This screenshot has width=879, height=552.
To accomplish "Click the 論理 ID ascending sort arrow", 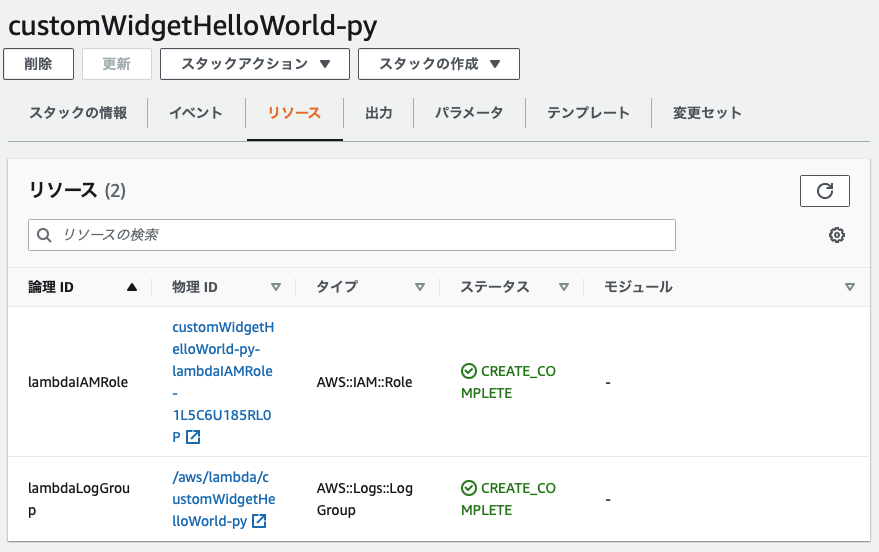I will click(x=132, y=287).
